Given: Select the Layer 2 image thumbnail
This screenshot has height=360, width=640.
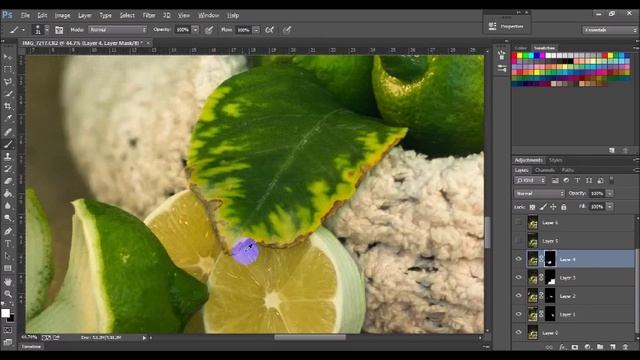Looking at the screenshot, I should pyautogui.click(x=533, y=296).
